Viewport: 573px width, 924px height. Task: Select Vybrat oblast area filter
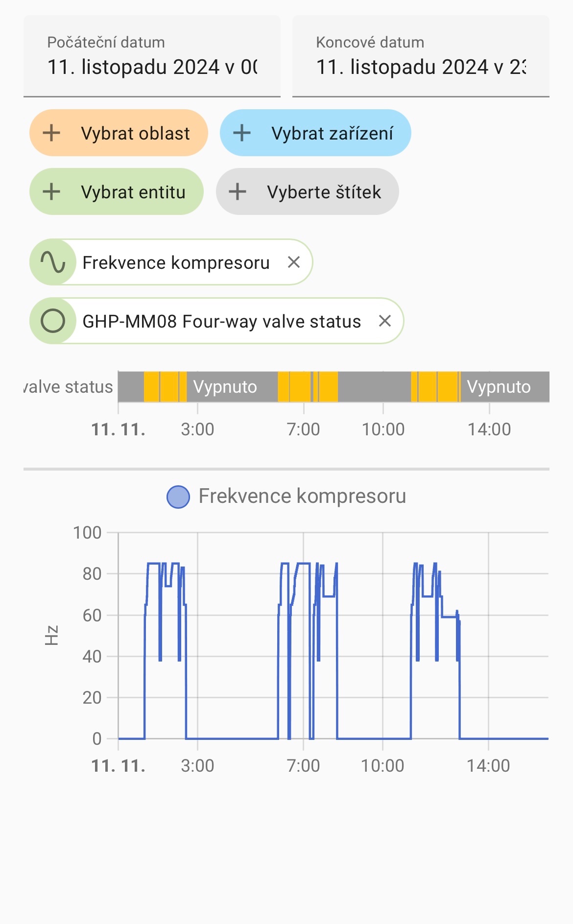coord(119,133)
